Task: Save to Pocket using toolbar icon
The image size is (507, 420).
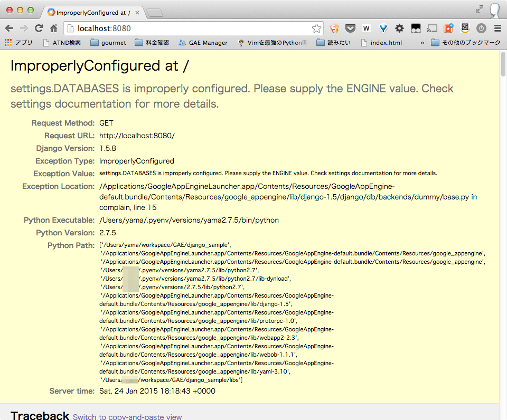Action: [x=350, y=28]
